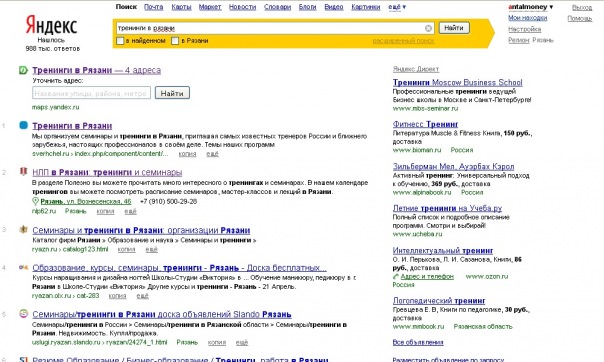Open the Картинки tab

(x=366, y=7)
